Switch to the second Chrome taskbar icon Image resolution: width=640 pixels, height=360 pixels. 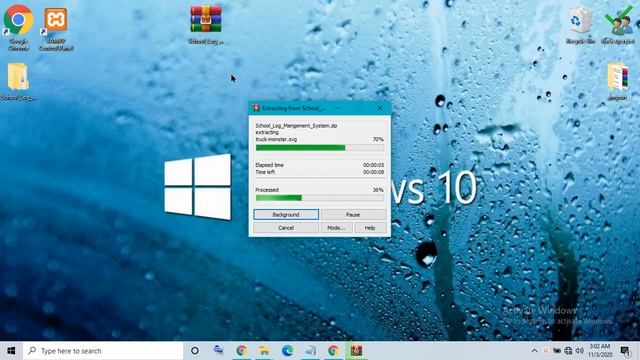pos(333,351)
